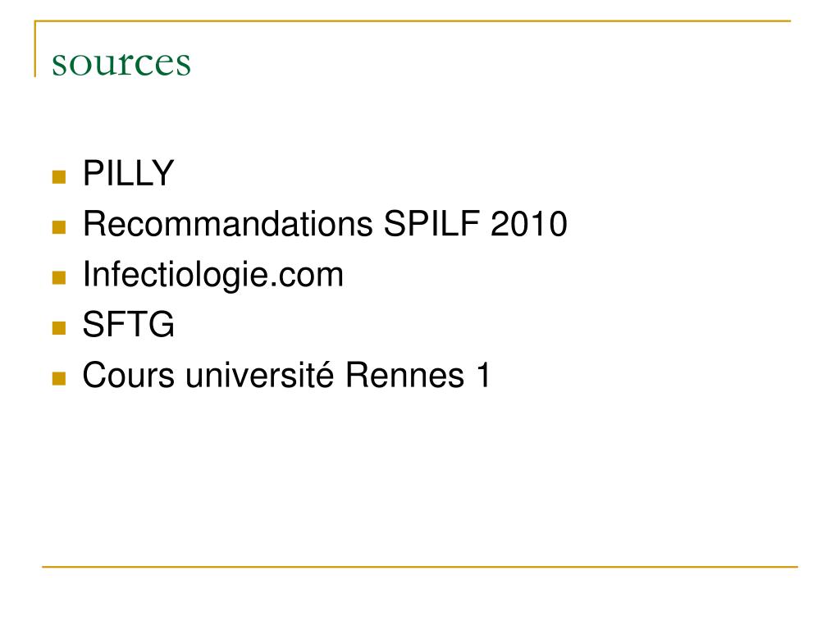Click the yellow bullet beside PILLY
This screenshot has height=630, width=840.
[x=59, y=177]
